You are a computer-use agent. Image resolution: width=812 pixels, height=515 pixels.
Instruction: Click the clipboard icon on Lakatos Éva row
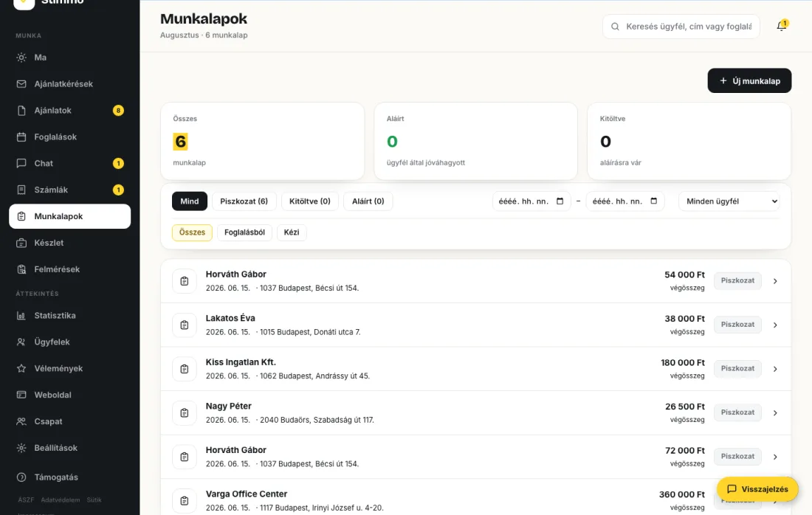185,325
